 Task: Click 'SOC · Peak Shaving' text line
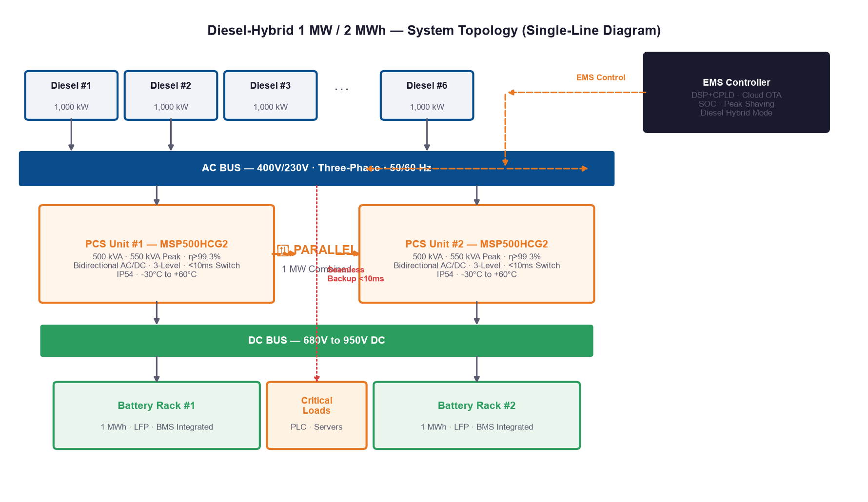(736, 104)
